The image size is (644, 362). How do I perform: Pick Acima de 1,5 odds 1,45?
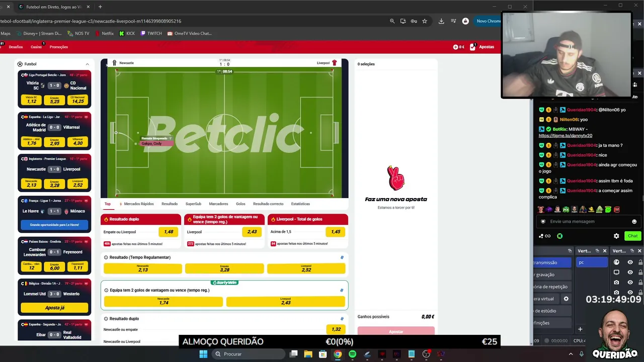point(336,232)
